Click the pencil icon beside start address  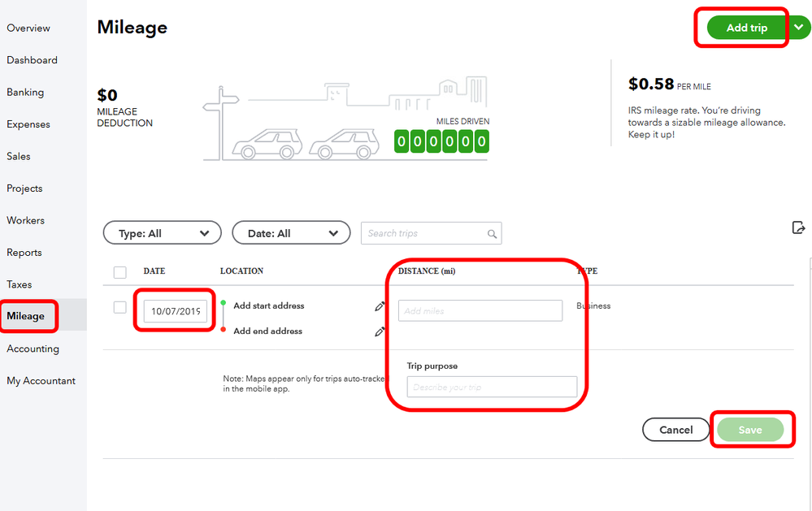(380, 306)
